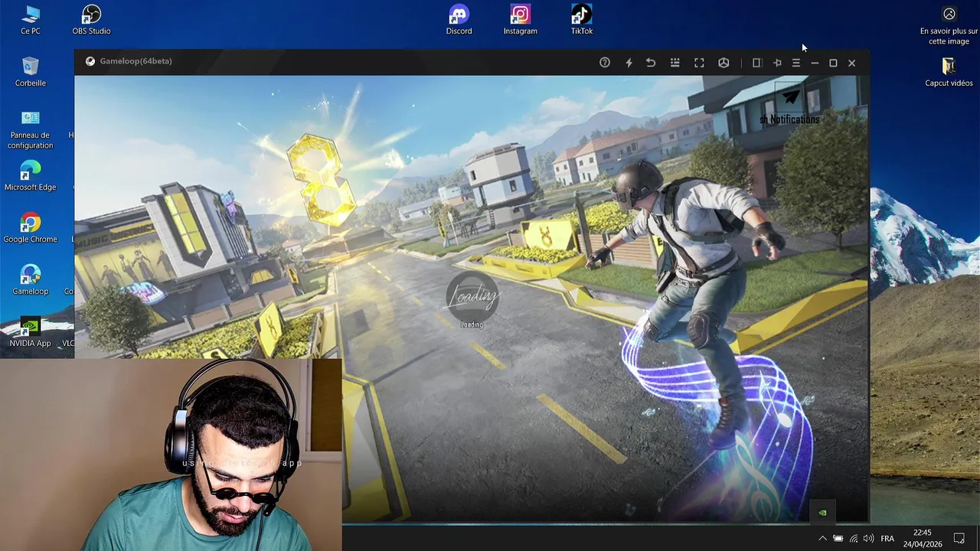Open Windows notification center icon
Viewport: 980px width, 551px height.
click(x=959, y=539)
